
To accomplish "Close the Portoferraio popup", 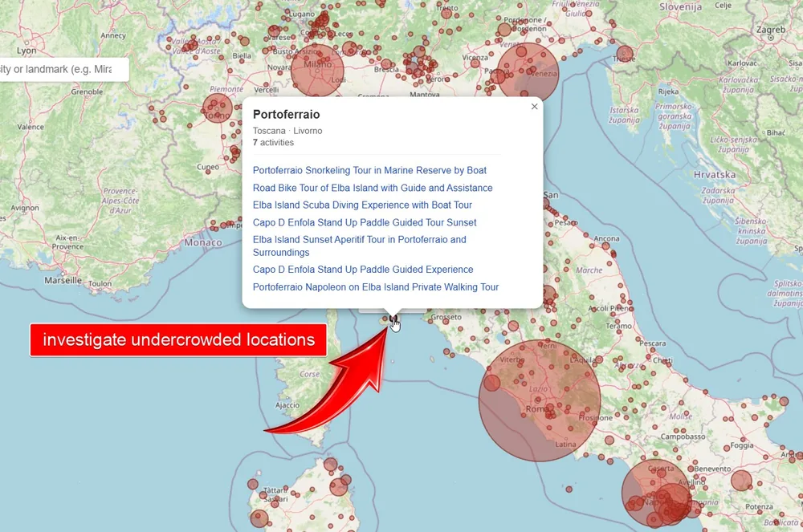I will [x=534, y=107].
